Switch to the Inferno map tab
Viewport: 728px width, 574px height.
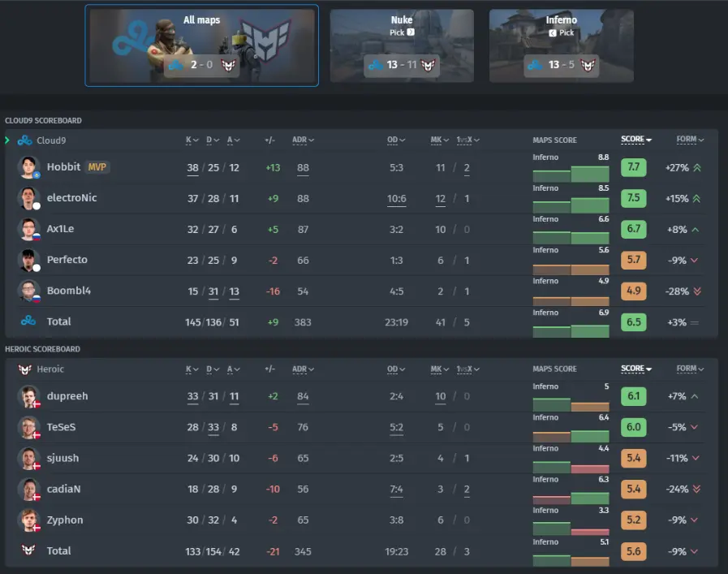(x=562, y=45)
